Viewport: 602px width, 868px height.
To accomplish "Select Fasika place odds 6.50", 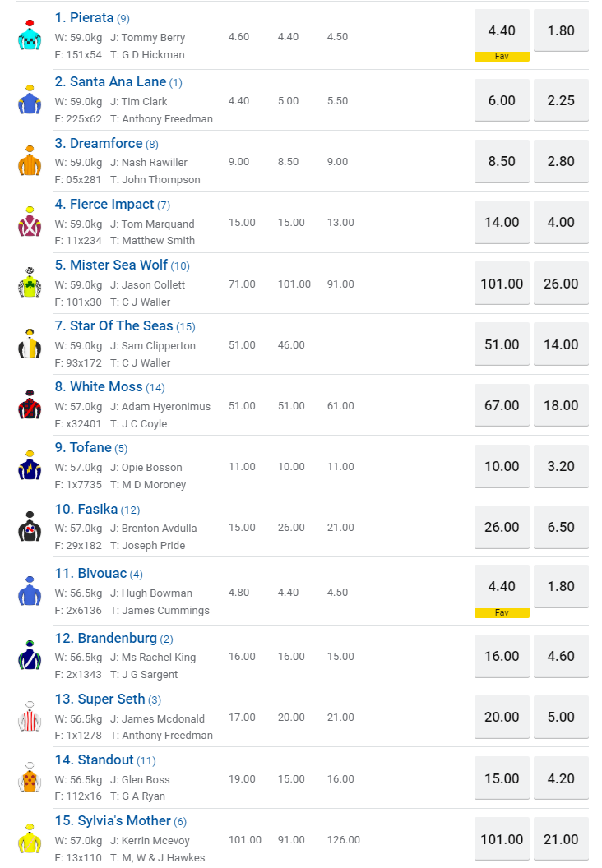I will [561, 527].
